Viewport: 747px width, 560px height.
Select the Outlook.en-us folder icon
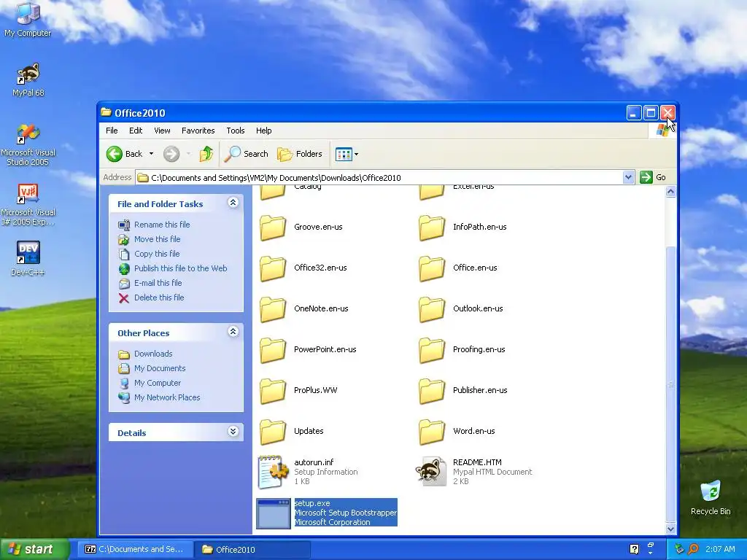pyautogui.click(x=432, y=309)
